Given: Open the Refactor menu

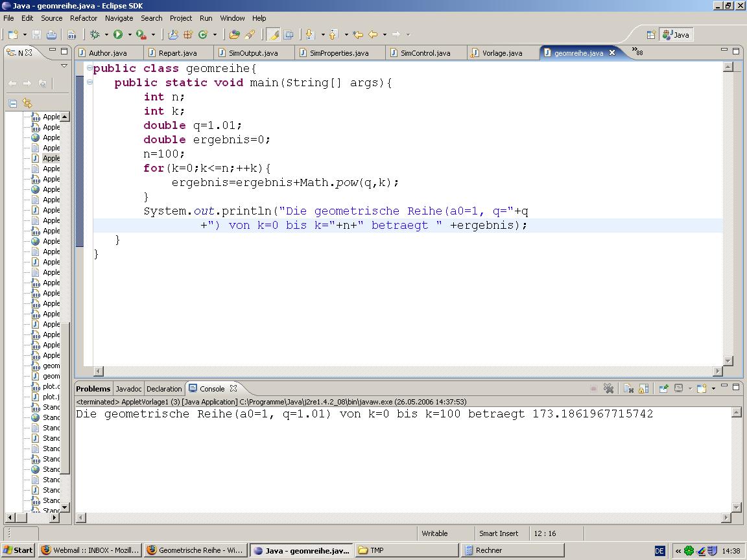Looking at the screenshot, I should (83, 18).
